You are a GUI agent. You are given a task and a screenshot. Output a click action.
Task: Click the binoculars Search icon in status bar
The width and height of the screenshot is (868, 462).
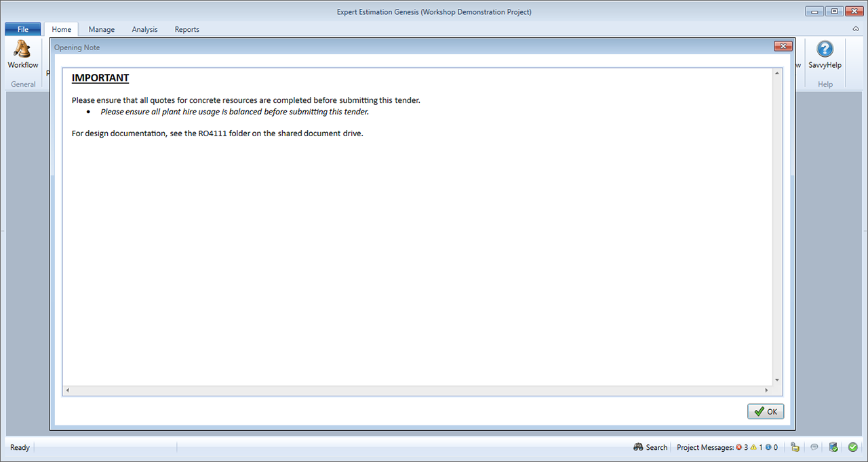click(638, 448)
